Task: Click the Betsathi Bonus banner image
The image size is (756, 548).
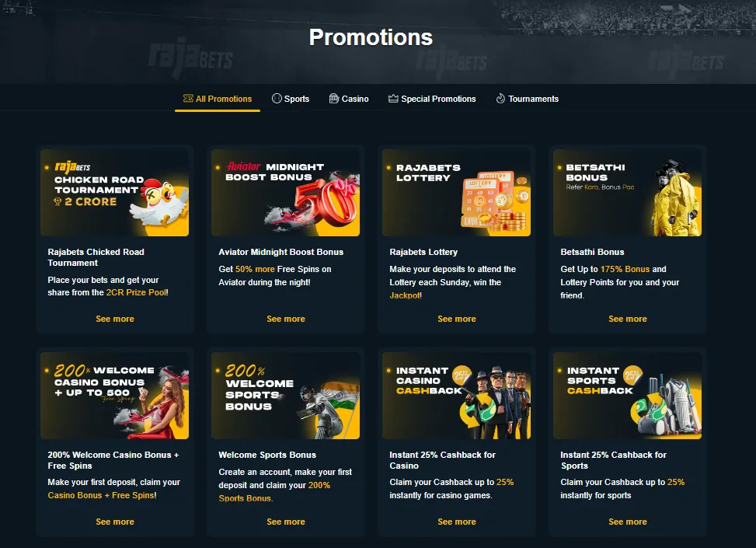Action: [627, 193]
